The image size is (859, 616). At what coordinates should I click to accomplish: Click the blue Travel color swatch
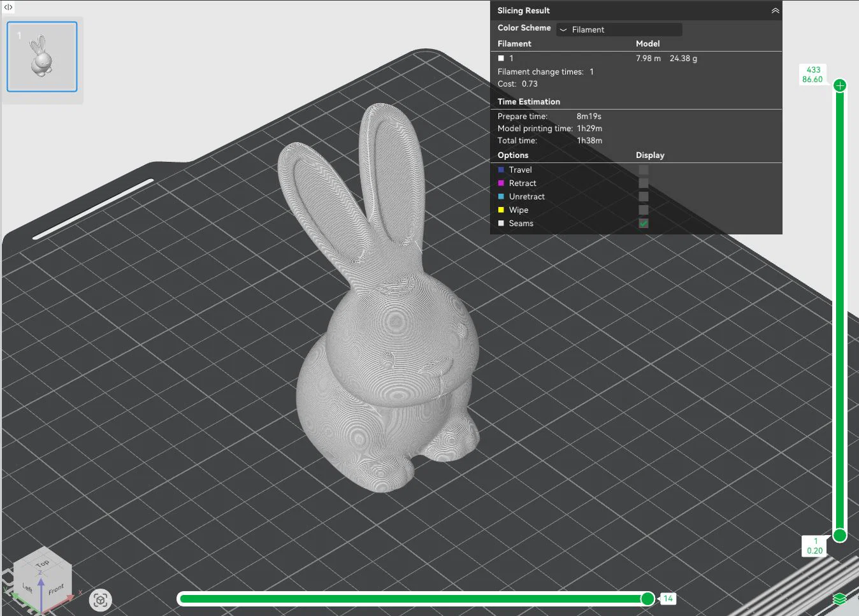click(501, 170)
